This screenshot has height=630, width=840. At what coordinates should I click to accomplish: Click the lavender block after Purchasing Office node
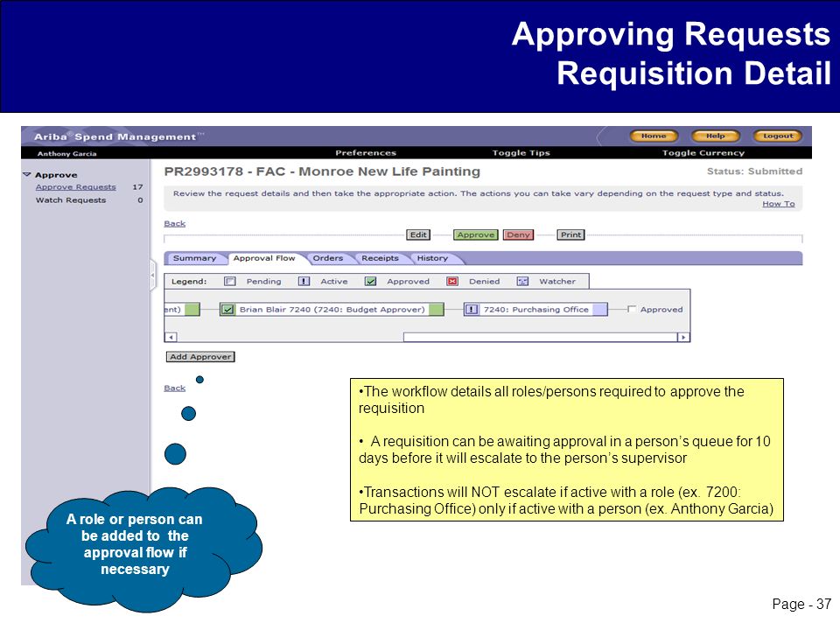click(600, 310)
